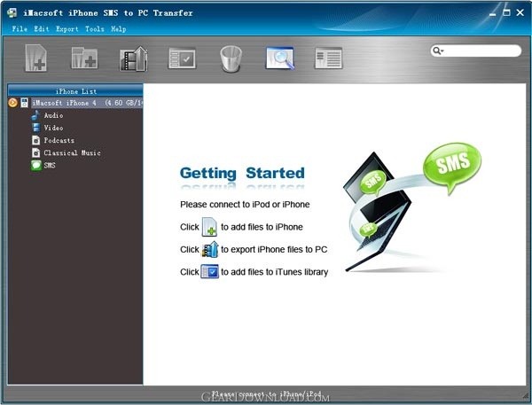Image resolution: width=532 pixels, height=405 pixels.
Task: Click the list view toolbar icon
Action: pos(328,58)
